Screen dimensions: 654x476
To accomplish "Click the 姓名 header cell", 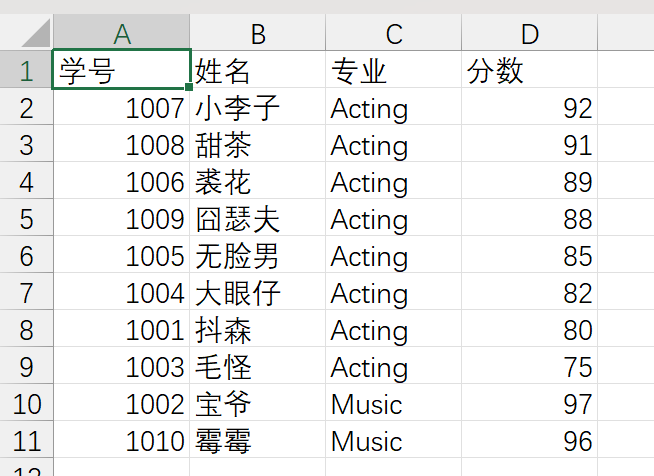I will pyautogui.click(x=258, y=71).
